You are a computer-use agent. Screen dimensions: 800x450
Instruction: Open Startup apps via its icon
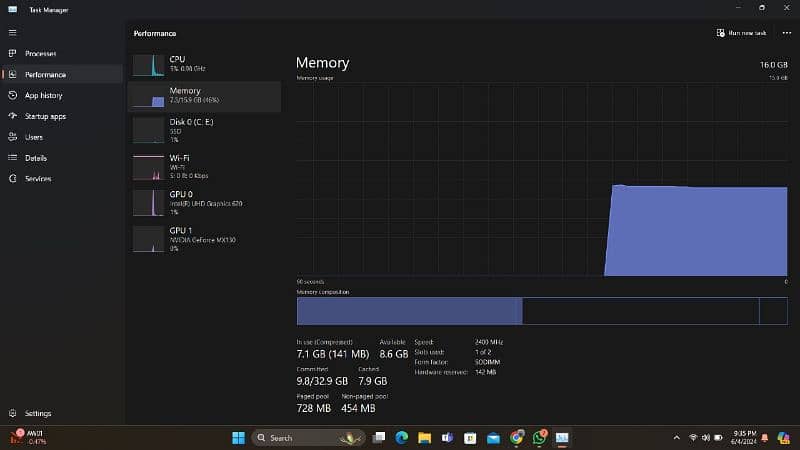coord(12,116)
